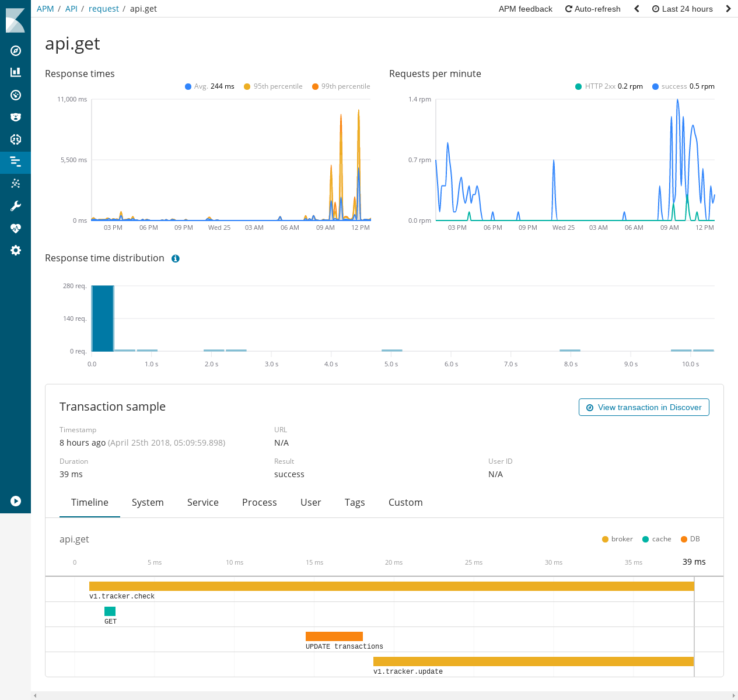Open the request breadcrumb link

tap(103, 9)
